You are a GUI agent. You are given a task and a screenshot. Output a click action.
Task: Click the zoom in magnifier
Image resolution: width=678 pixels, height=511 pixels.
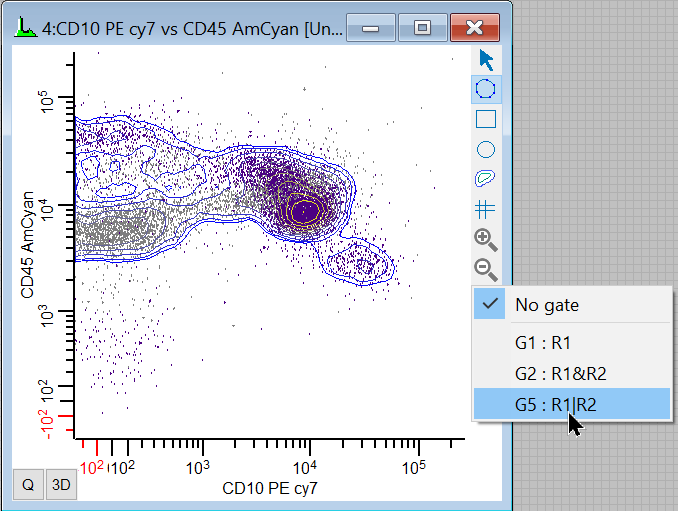point(486,239)
